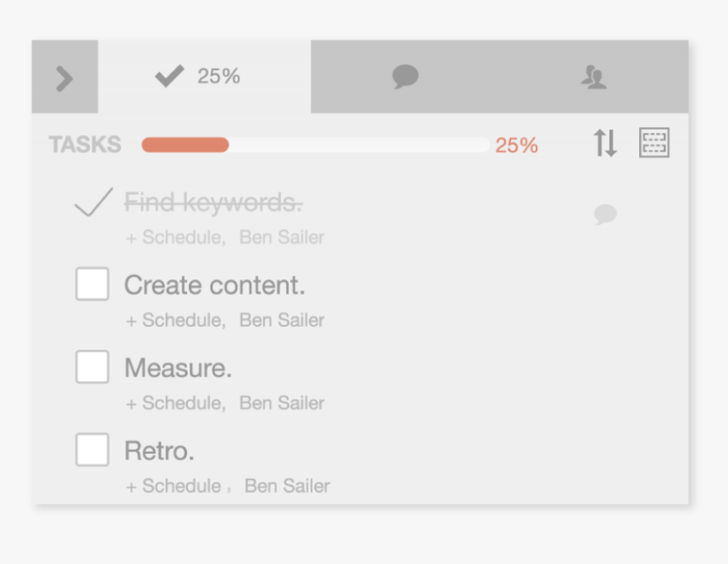Check the Retro task checkbox
The width and height of the screenshot is (728, 564).
(x=92, y=450)
